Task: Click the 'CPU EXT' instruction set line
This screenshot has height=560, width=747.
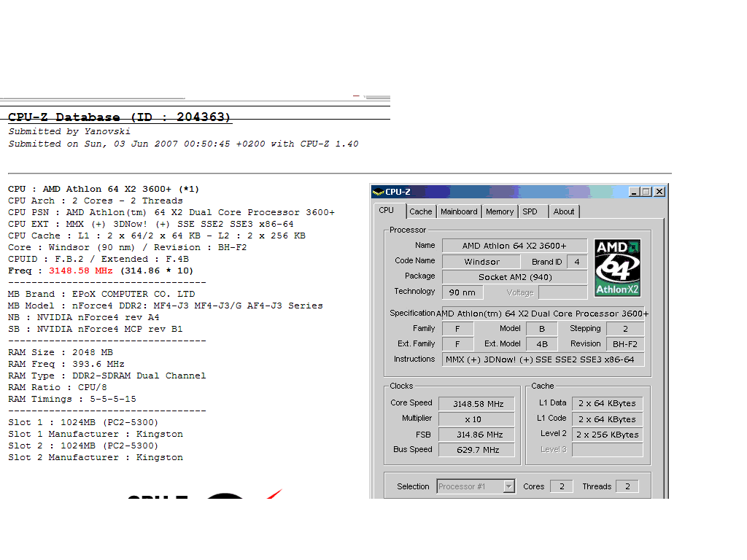Action: pyautogui.click(x=150, y=224)
